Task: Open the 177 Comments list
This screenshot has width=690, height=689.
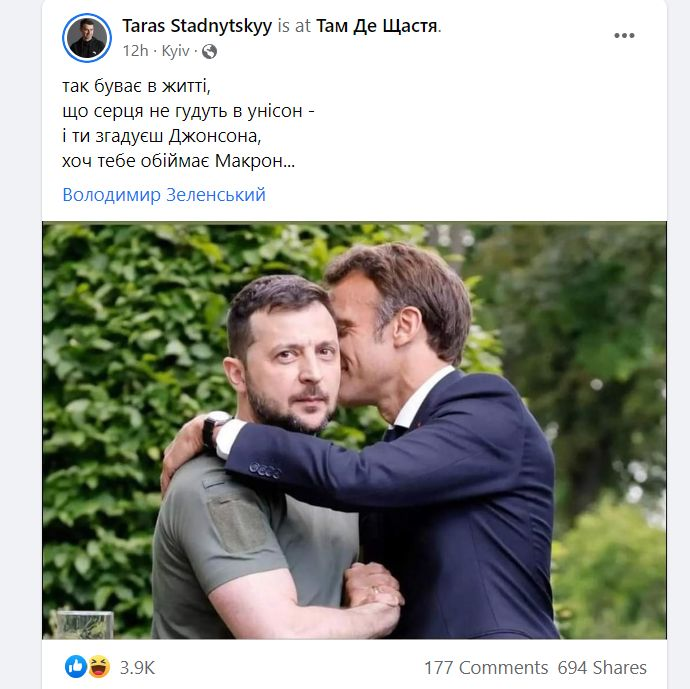Action: [x=485, y=667]
